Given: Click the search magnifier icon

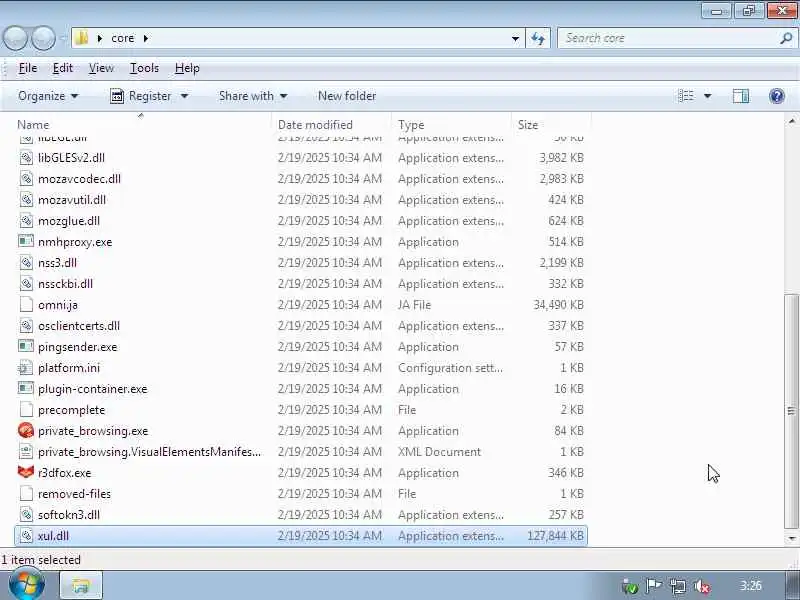Looking at the screenshot, I should [x=786, y=38].
